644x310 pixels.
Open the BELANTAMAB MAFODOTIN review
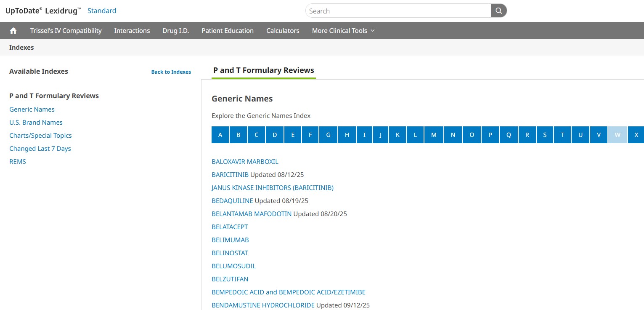(x=252, y=214)
